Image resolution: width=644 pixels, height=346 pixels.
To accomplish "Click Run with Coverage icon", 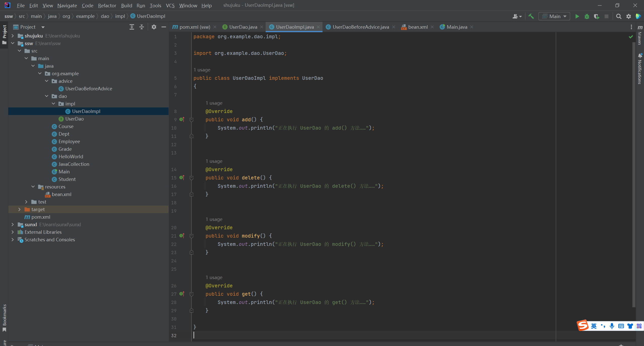I will pos(597,16).
